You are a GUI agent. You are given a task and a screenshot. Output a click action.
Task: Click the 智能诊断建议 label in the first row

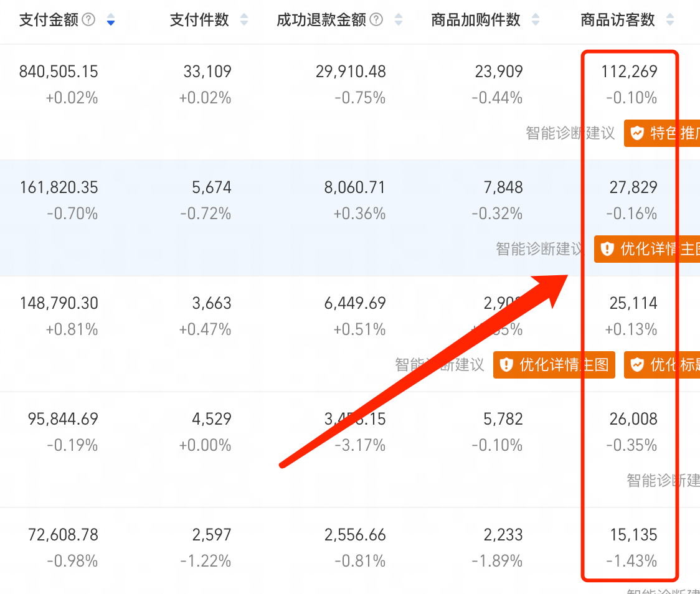tap(570, 133)
